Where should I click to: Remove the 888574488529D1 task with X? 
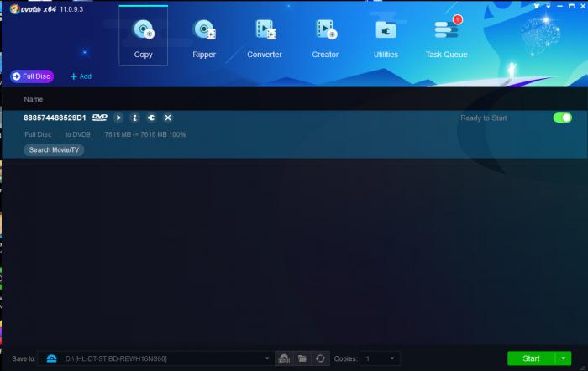pos(168,118)
